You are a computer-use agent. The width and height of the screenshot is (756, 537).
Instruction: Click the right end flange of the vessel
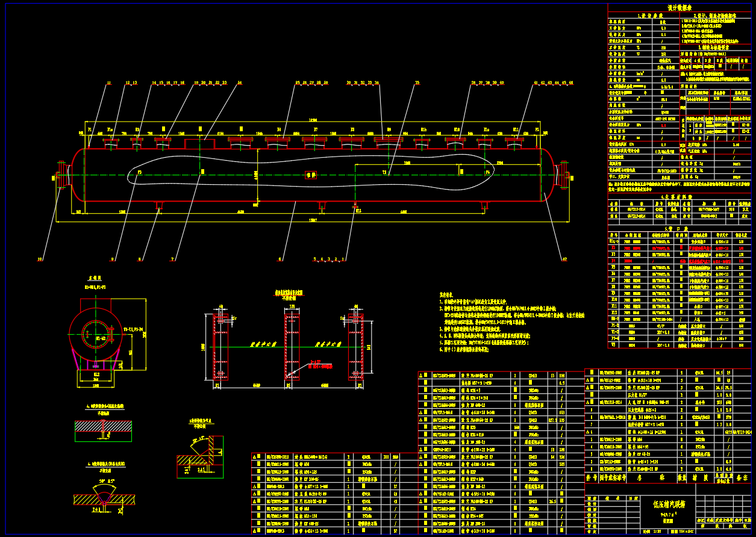[564, 175]
